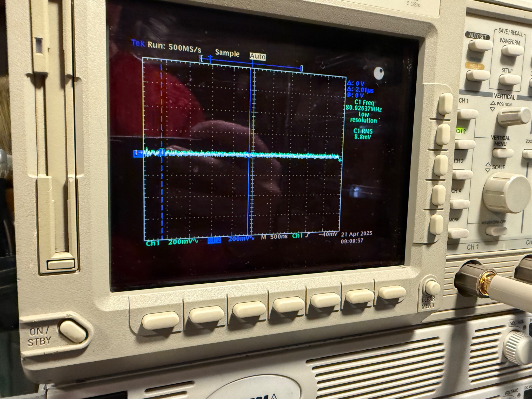Screen dimensions: 532x399
Task: Push the HELP button under the orange label
Action: click(x=478, y=75)
